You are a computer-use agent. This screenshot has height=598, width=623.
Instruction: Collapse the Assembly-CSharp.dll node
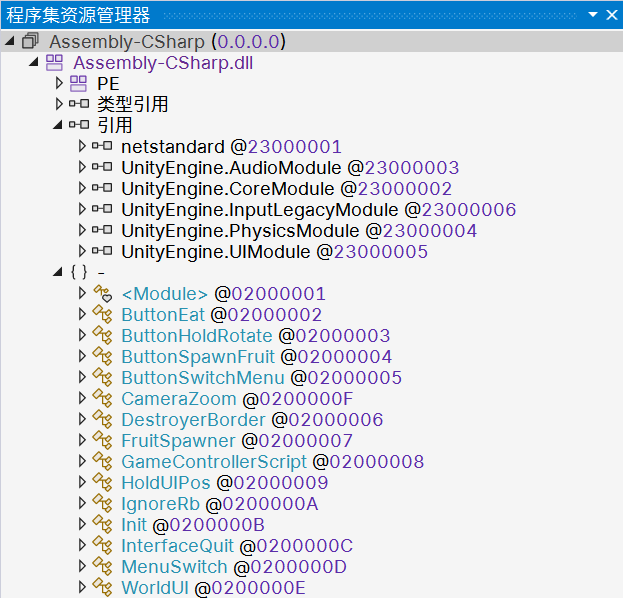(34, 62)
